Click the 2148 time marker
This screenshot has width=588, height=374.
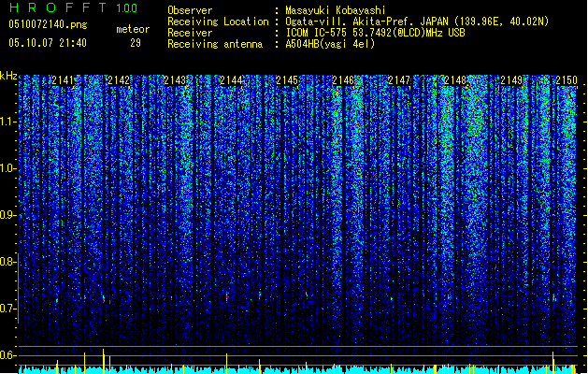coord(455,80)
